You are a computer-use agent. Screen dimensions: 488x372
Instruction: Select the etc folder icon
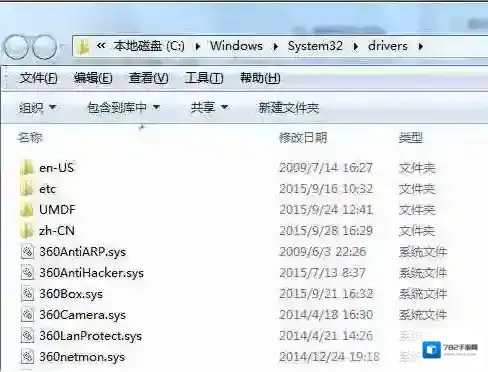[x=27, y=189]
